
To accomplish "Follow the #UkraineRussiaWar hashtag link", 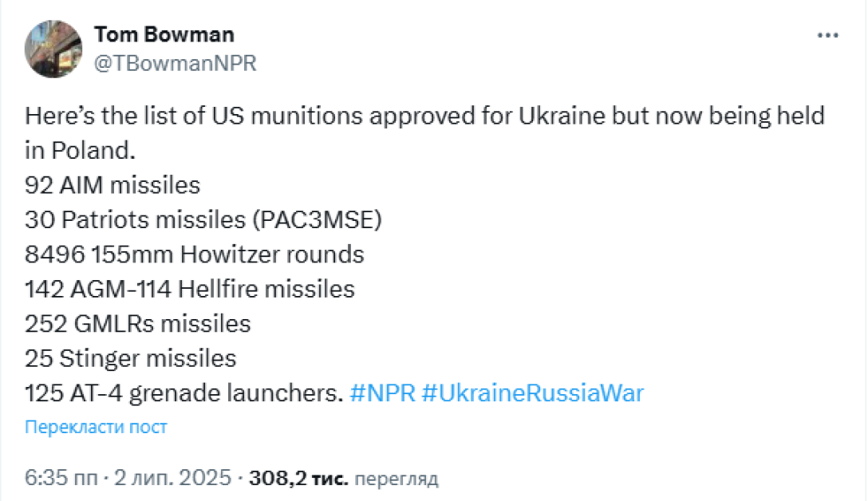I will [532, 393].
